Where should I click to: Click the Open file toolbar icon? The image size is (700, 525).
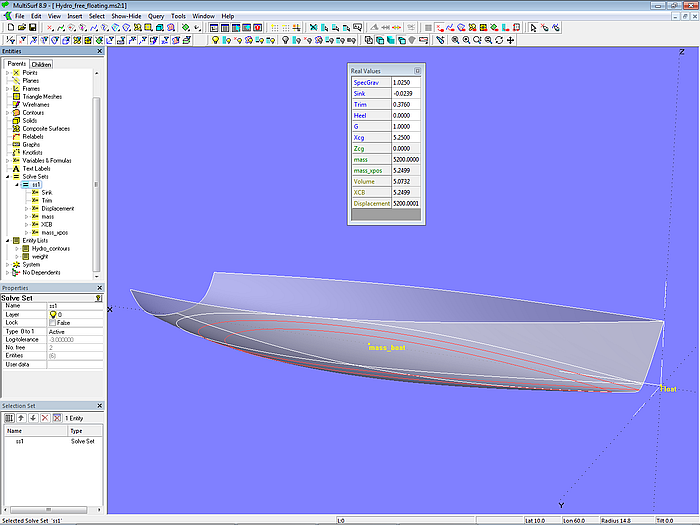click(21, 28)
